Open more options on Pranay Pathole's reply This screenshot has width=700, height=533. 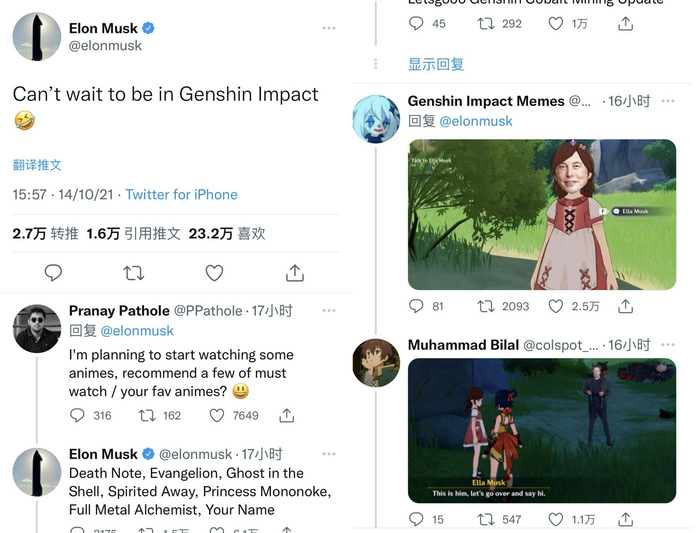click(x=329, y=311)
